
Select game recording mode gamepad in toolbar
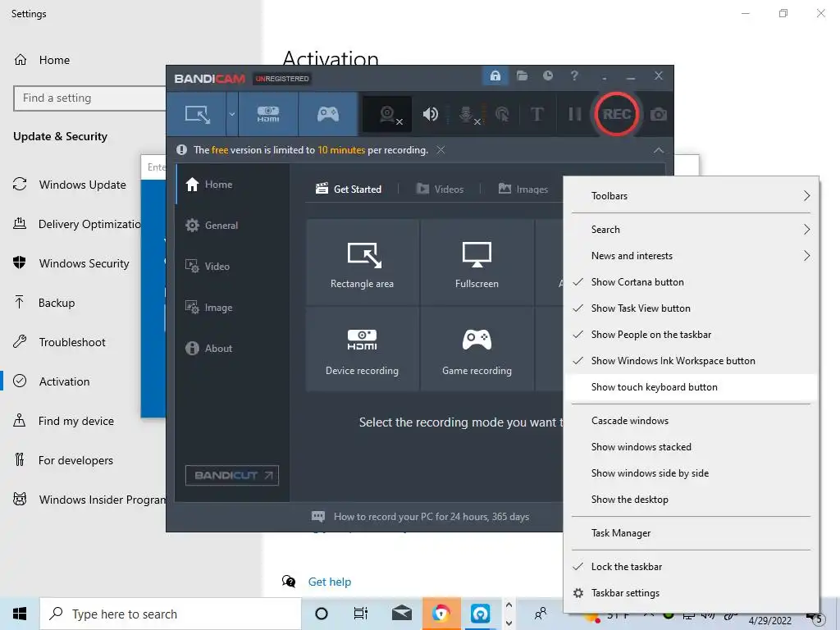(x=328, y=114)
